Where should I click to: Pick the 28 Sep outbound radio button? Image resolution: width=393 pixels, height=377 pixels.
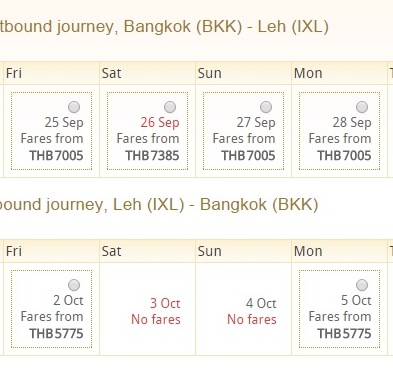(x=362, y=107)
